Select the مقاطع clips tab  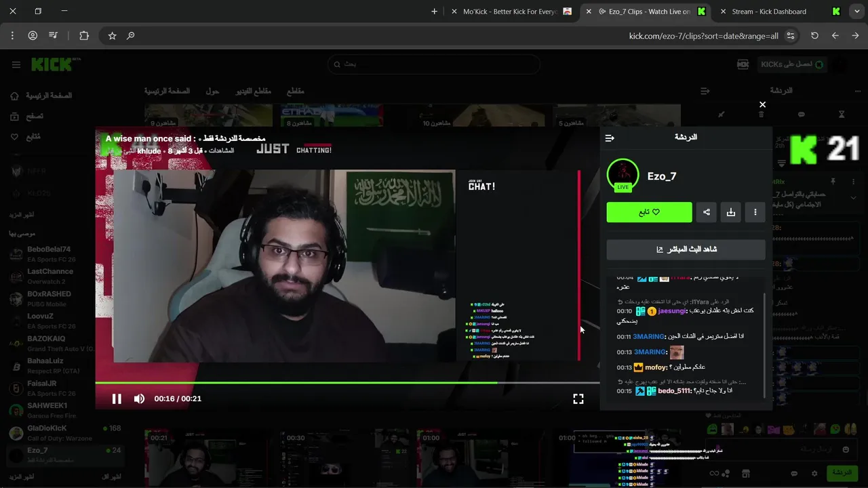(x=295, y=91)
